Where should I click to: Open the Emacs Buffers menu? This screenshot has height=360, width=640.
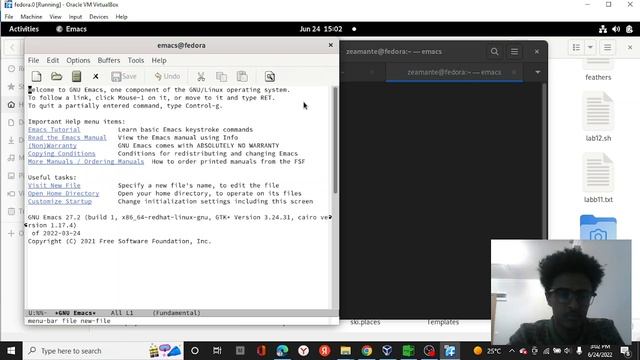click(x=109, y=60)
